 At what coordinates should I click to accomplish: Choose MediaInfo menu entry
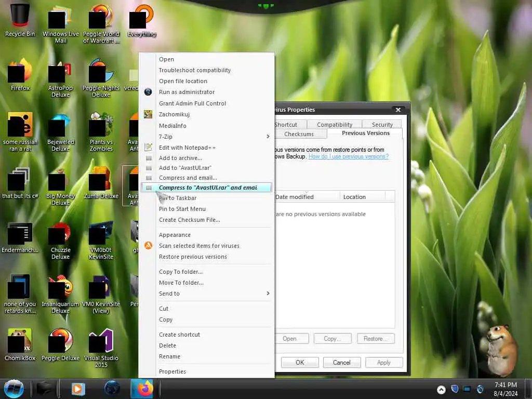tap(206, 126)
